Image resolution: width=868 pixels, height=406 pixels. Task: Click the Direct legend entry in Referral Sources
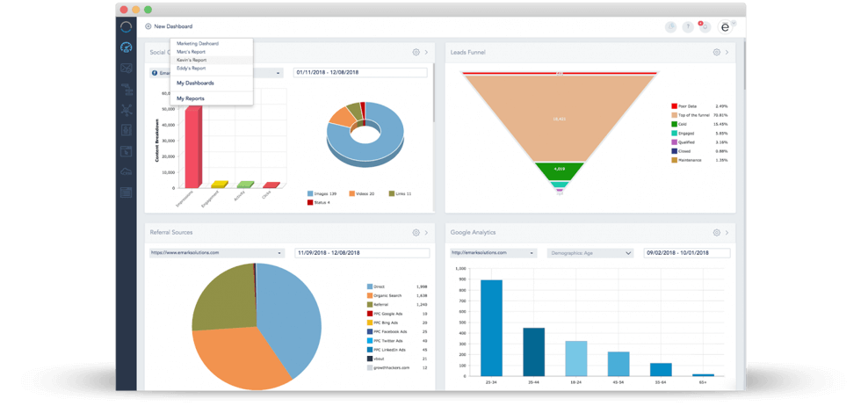(398, 286)
